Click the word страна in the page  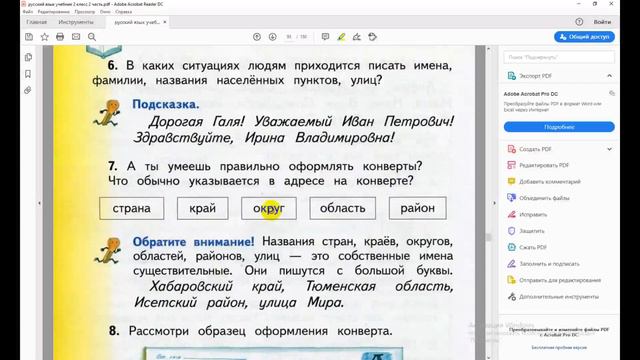click(x=131, y=208)
